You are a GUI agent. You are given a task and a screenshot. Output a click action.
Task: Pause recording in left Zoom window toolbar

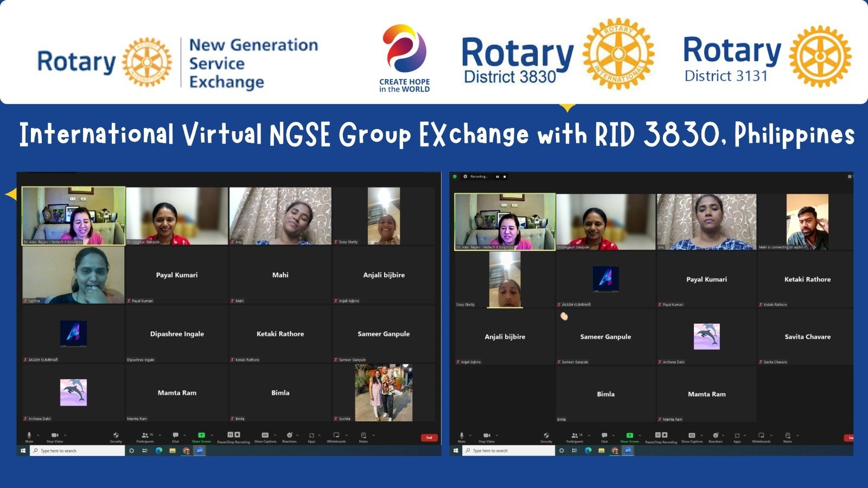tap(230, 435)
